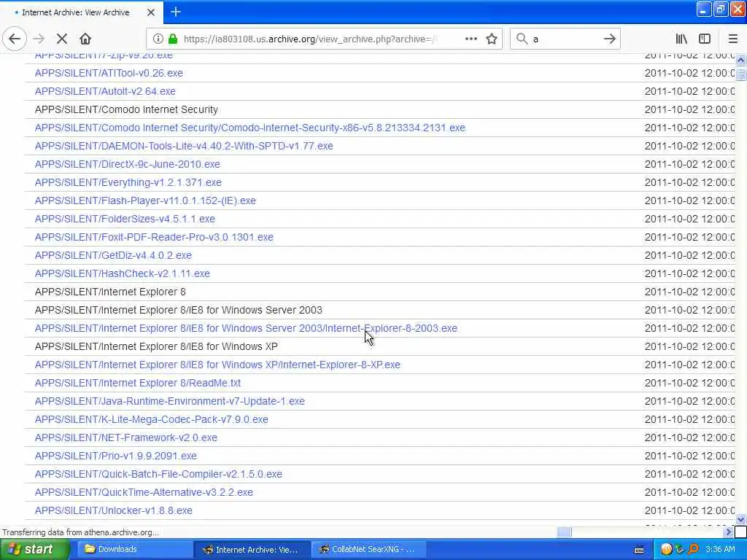The image size is (747, 560).
Task: Open Internet Explorer 8/ReadMe.txt link
Action: [x=138, y=383]
